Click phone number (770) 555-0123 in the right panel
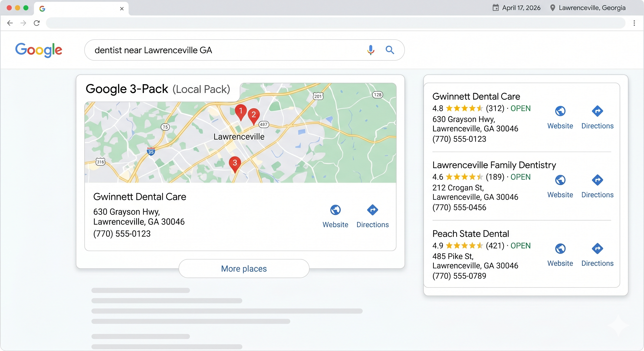The height and width of the screenshot is (351, 644). 459,139
